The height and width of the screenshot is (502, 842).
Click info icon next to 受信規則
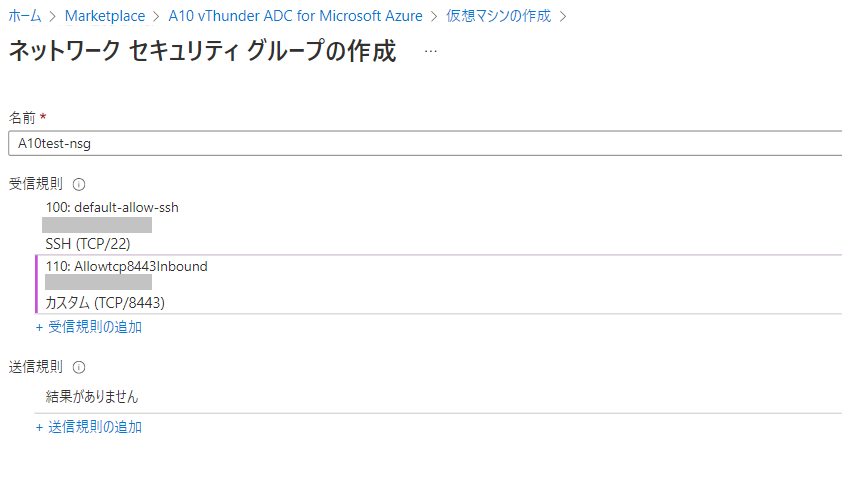pyautogui.click(x=79, y=185)
